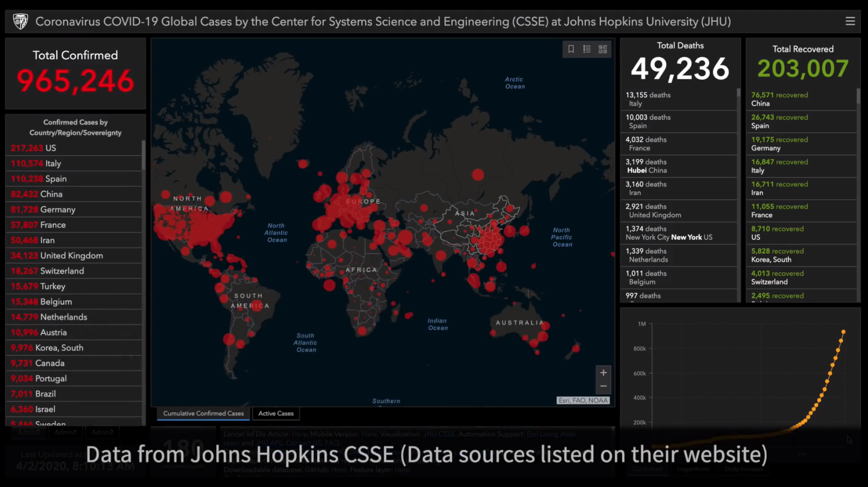The height and width of the screenshot is (487, 868).
Task: Click the 5,828 recovered Korea, South row
Action: tap(801, 255)
